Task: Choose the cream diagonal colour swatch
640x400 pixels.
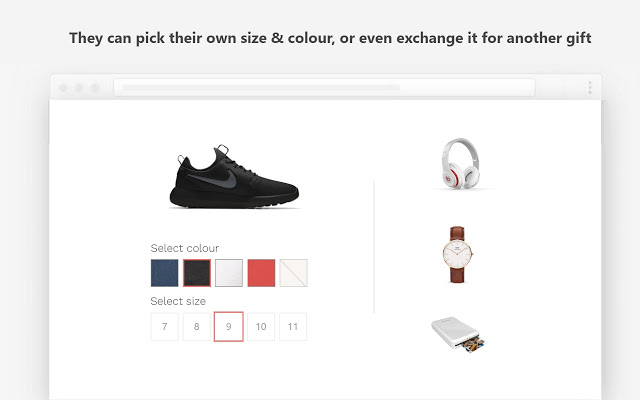Action: [x=293, y=273]
